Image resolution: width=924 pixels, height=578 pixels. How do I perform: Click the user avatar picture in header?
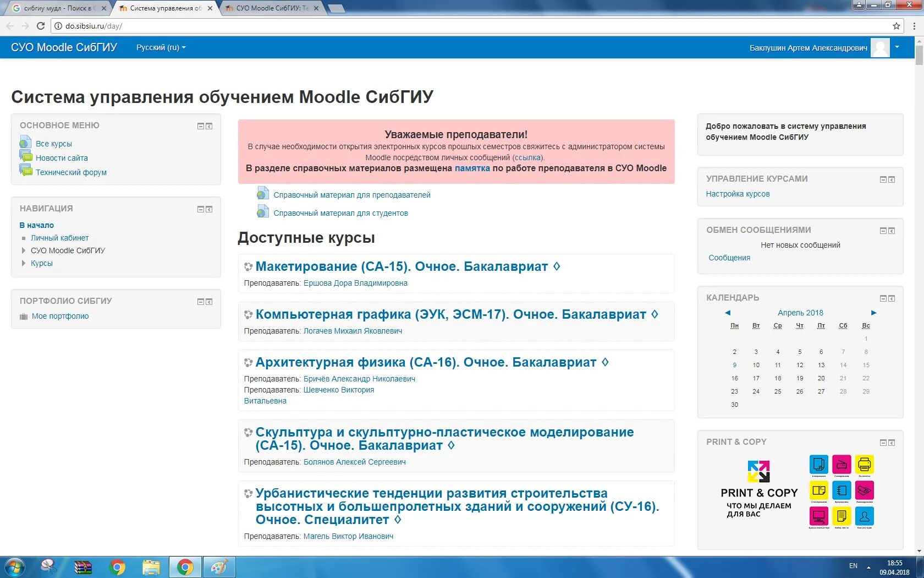[x=880, y=48]
